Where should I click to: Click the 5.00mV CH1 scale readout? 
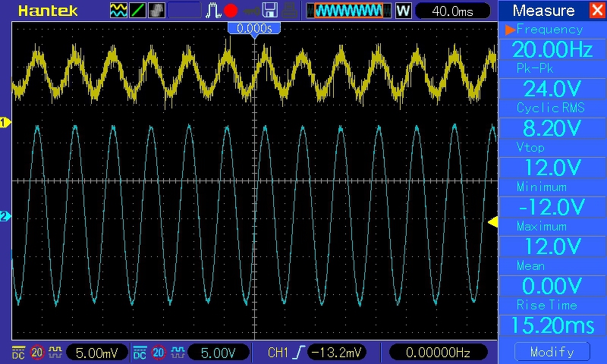click(96, 353)
